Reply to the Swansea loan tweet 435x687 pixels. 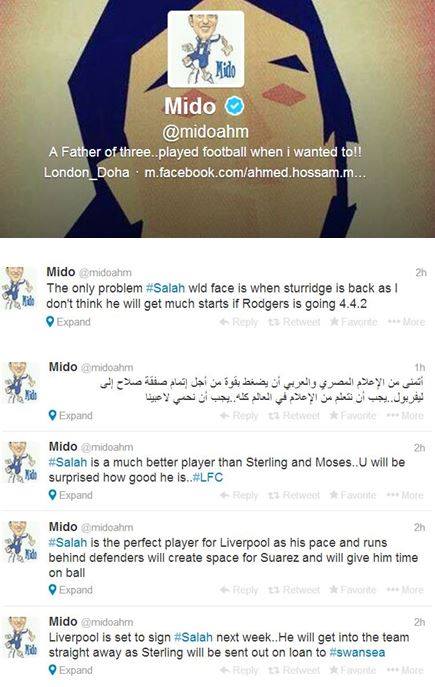pyautogui.click(x=239, y=670)
